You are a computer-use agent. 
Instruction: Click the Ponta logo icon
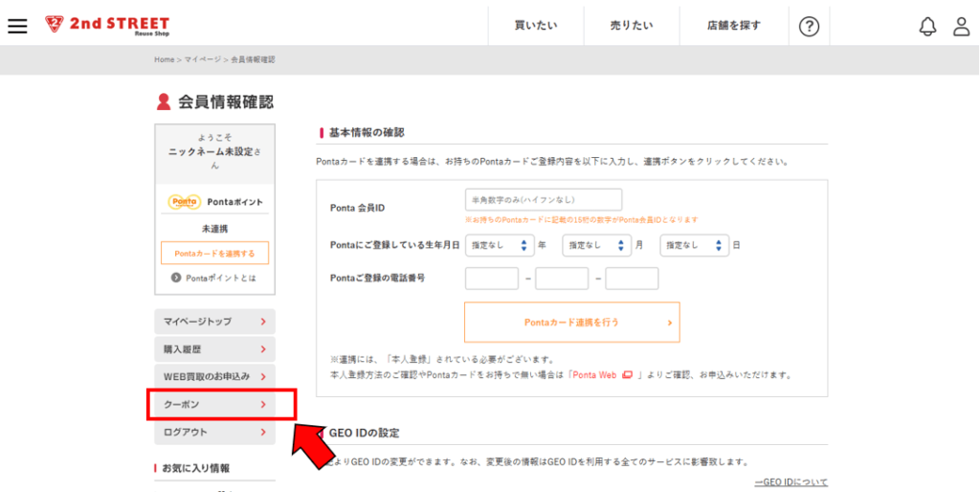185,202
